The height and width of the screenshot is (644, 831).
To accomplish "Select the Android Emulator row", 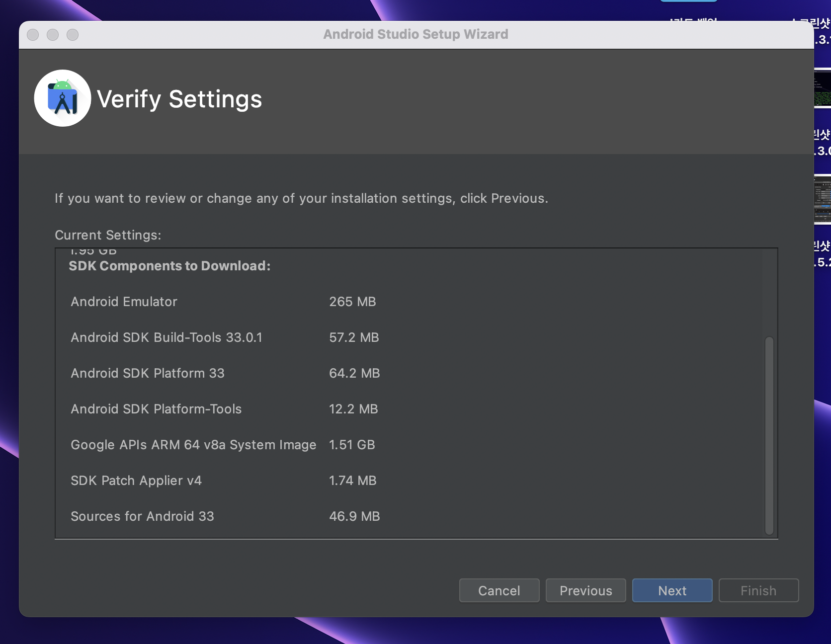I will (x=124, y=302).
